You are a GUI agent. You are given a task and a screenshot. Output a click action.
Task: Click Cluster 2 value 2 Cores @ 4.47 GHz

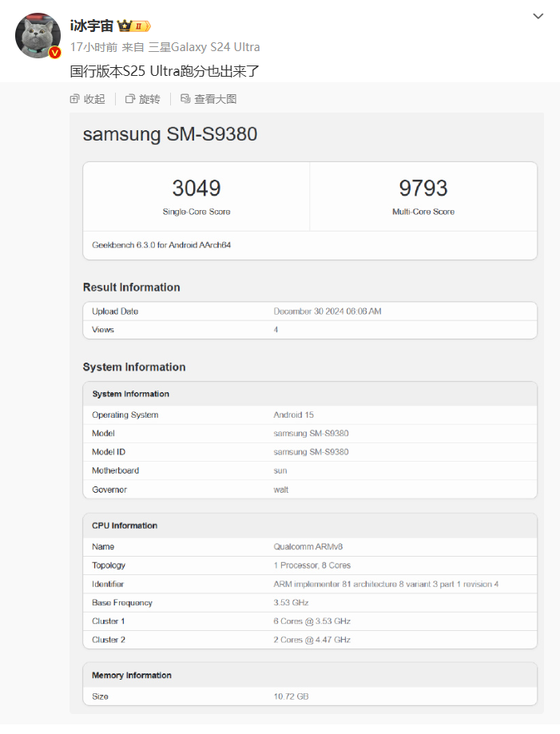point(312,640)
